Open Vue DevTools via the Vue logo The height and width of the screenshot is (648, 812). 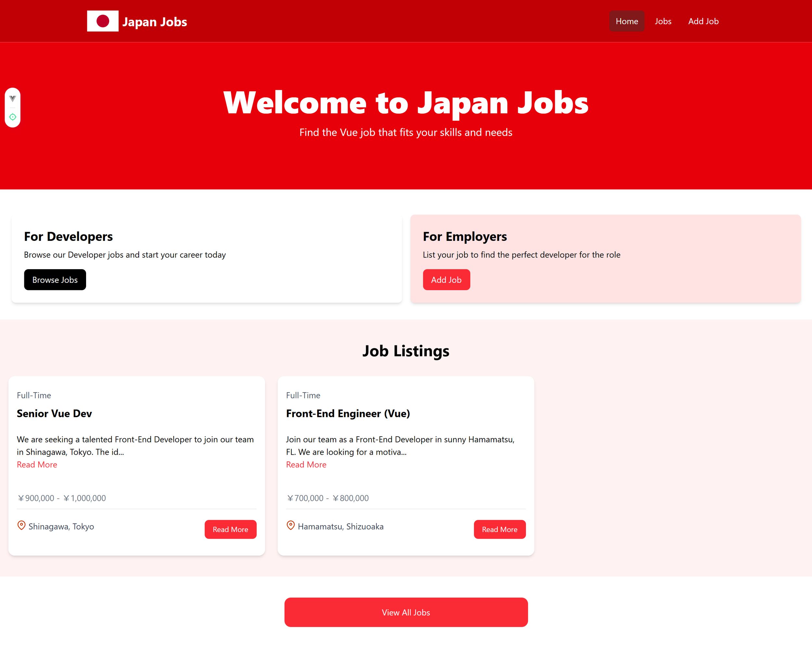[12, 99]
